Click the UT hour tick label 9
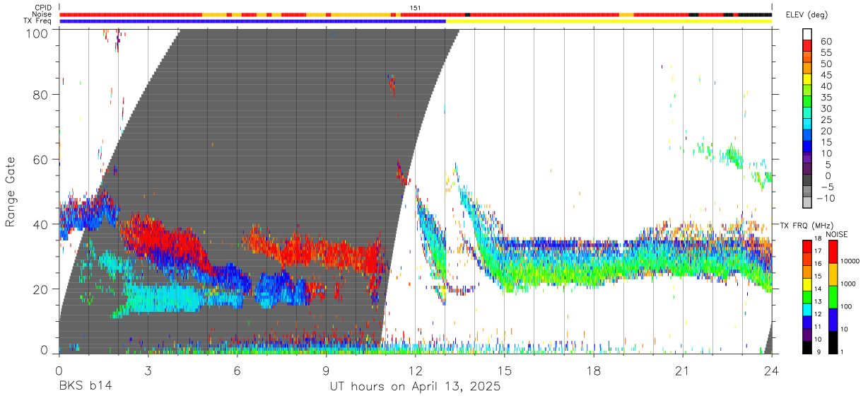Viewport: 868px width, 401px height. point(326,369)
